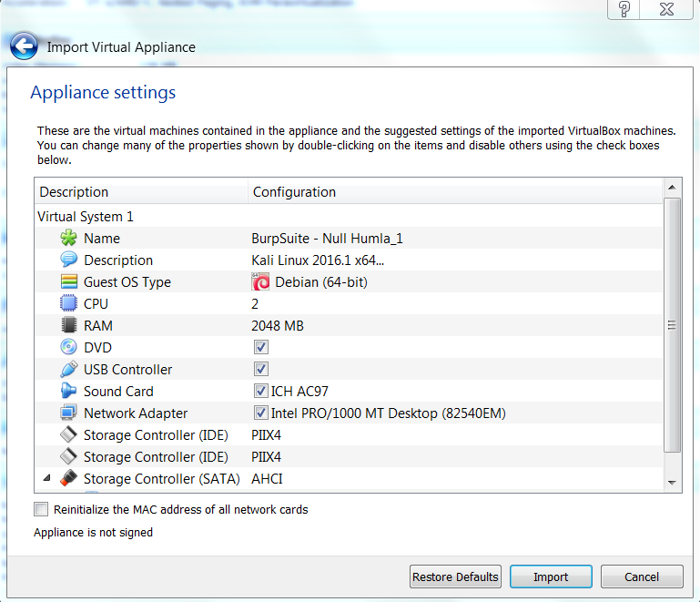Click the second IDE storage controller icon
The image size is (700, 602).
[x=68, y=456]
